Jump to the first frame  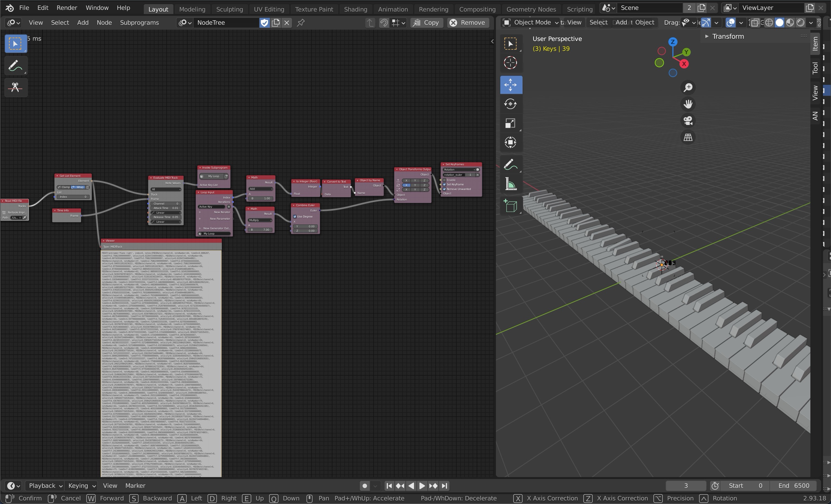(389, 486)
